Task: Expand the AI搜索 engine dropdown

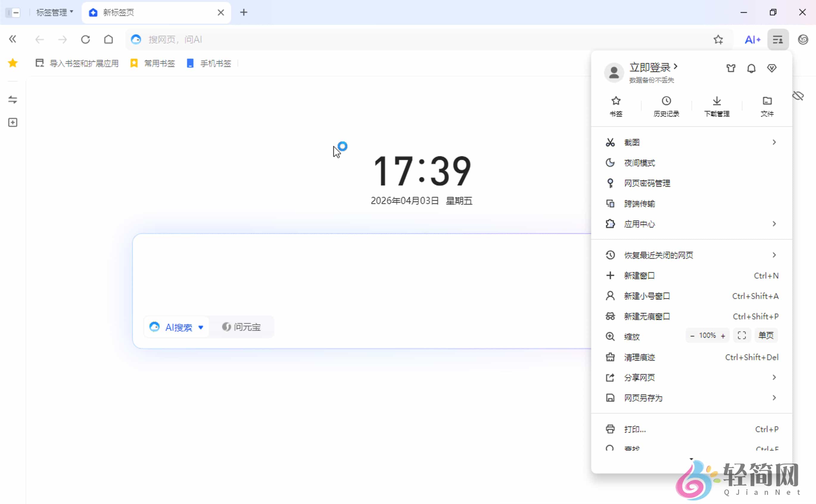Action: 201,327
